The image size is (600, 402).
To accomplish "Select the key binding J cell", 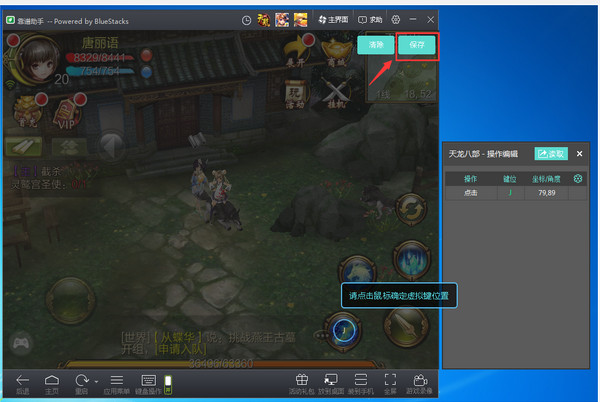I will pyautogui.click(x=510, y=193).
